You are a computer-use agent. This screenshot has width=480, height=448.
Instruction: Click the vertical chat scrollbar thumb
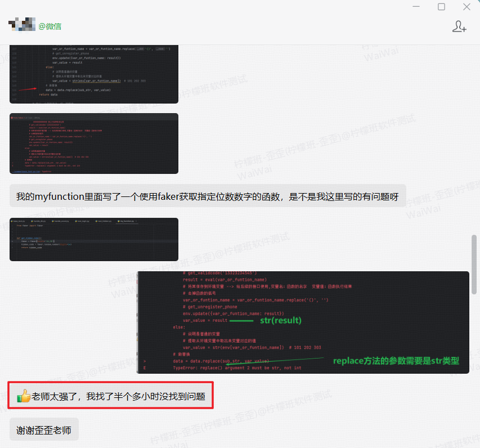(x=474, y=265)
